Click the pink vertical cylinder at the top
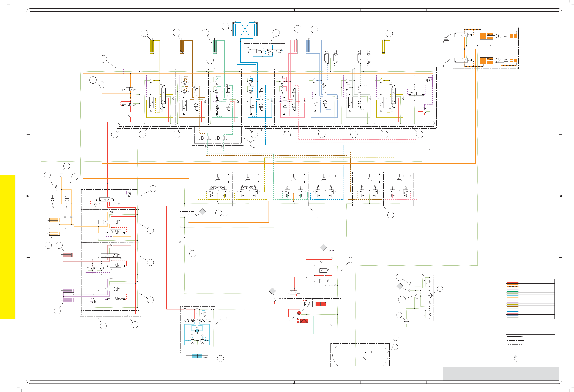The image size is (574, 392). (295, 46)
